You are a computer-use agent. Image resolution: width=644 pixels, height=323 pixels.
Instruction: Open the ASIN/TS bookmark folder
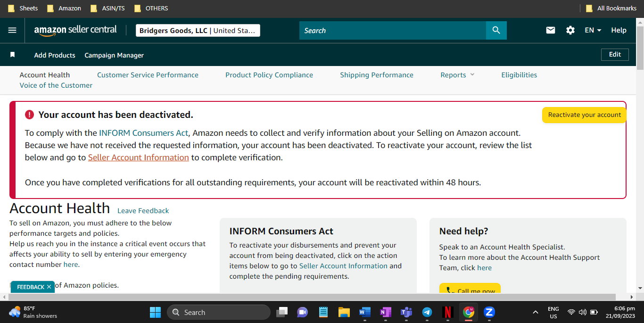tap(107, 8)
